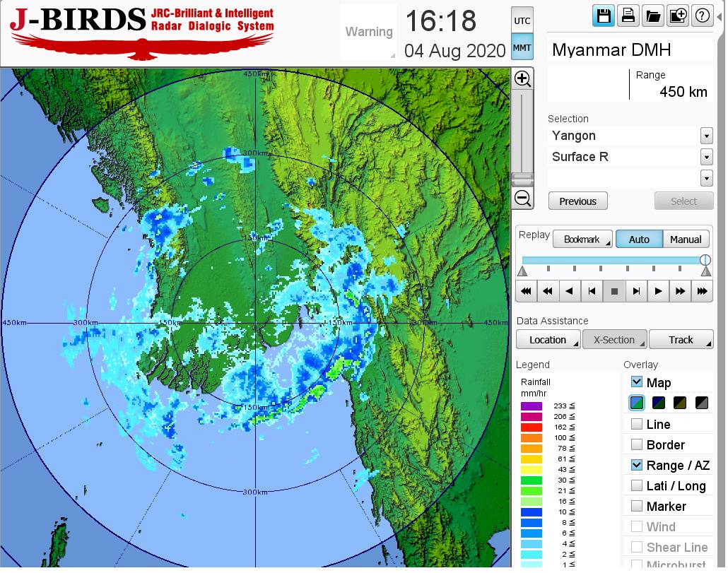Select the dark blue map color swatch
728x573 pixels.
659,403
